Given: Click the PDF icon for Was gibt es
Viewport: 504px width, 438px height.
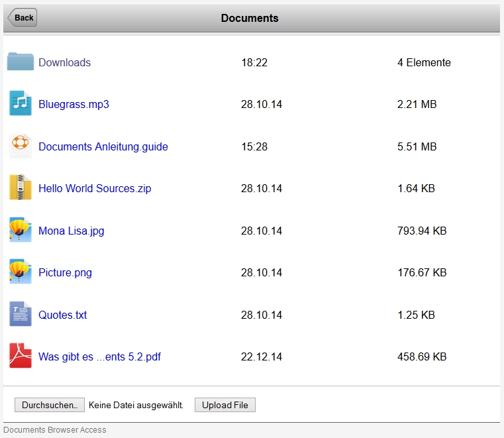Looking at the screenshot, I should pyautogui.click(x=21, y=356).
